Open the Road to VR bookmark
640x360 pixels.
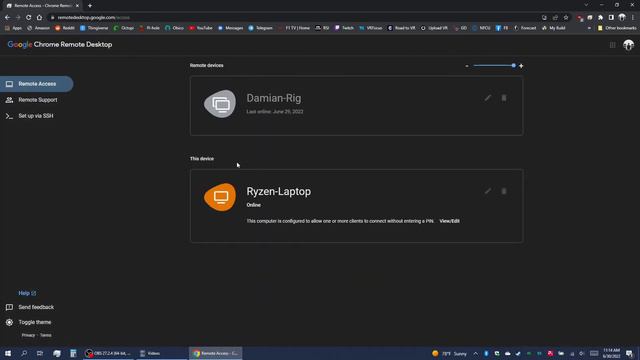pos(401,28)
